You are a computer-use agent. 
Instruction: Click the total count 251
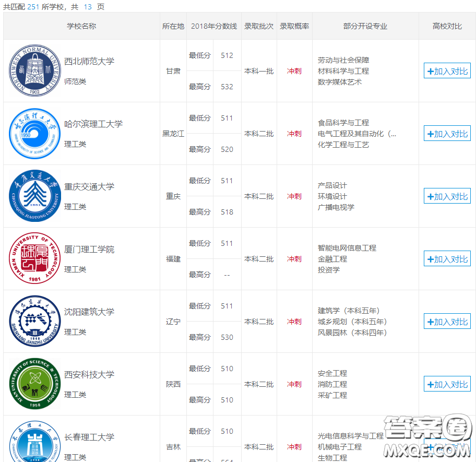point(33,7)
